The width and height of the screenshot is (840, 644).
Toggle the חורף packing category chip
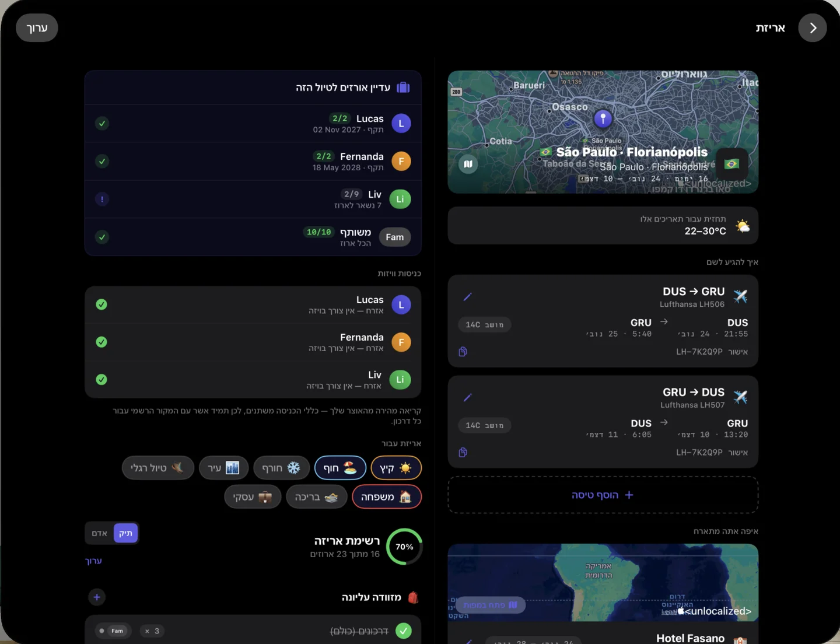282,468
